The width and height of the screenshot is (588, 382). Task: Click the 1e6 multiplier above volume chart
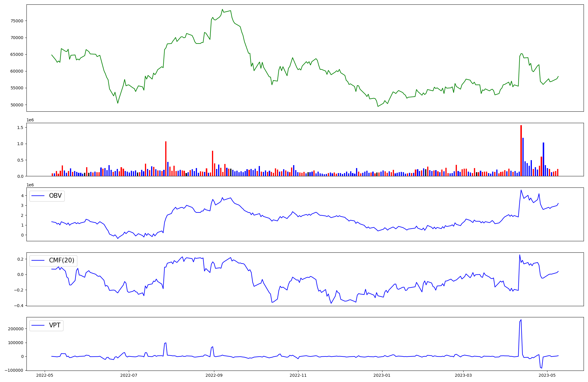pyautogui.click(x=30, y=120)
